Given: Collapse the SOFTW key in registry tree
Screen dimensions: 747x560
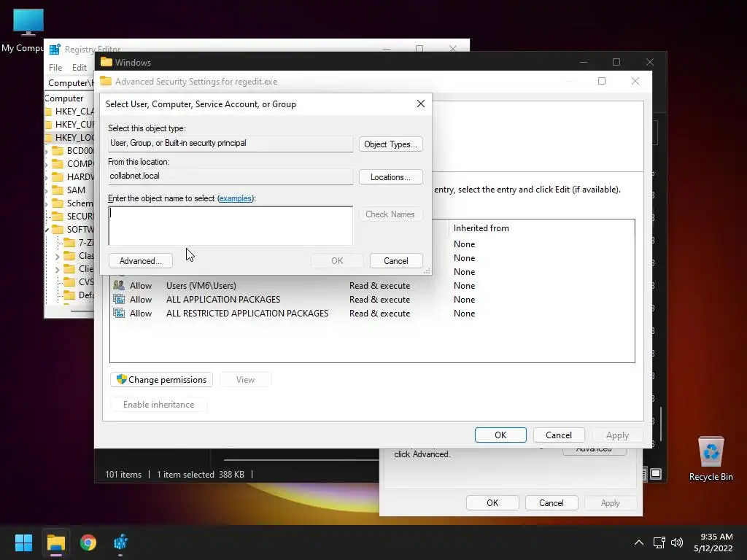Looking at the screenshot, I should click(x=47, y=230).
